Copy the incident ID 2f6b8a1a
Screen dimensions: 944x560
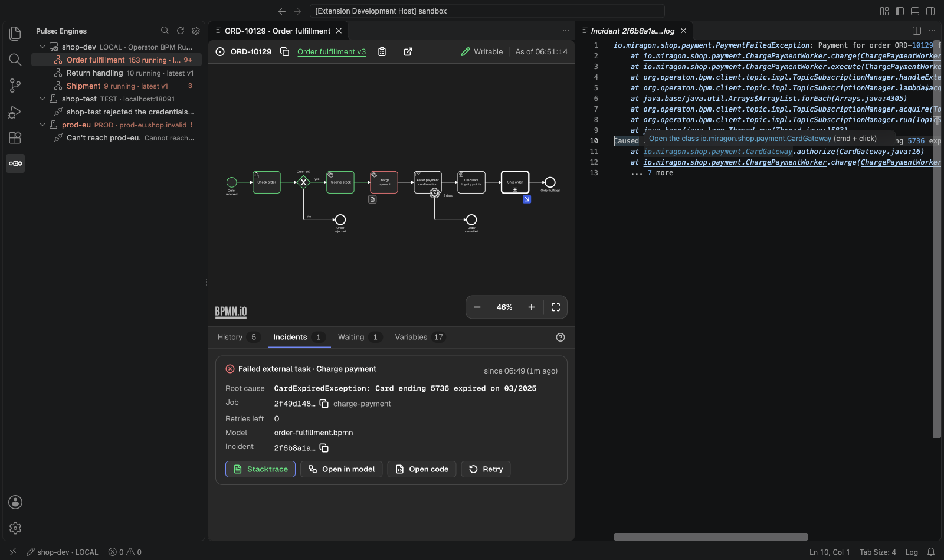click(x=324, y=448)
